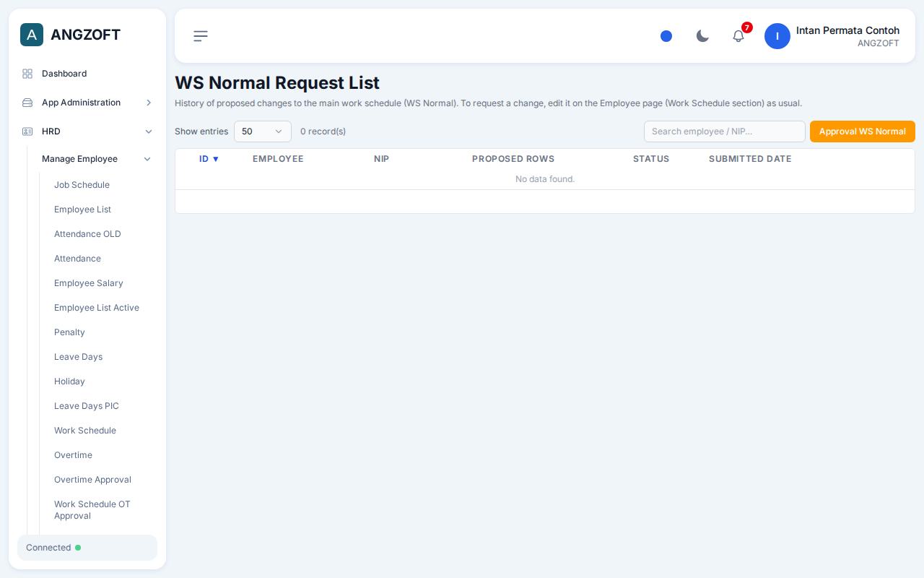Image resolution: width=924 pixels, height=578 pixels.
Task: Go to the Penalty page
Action: coord(69,332)
